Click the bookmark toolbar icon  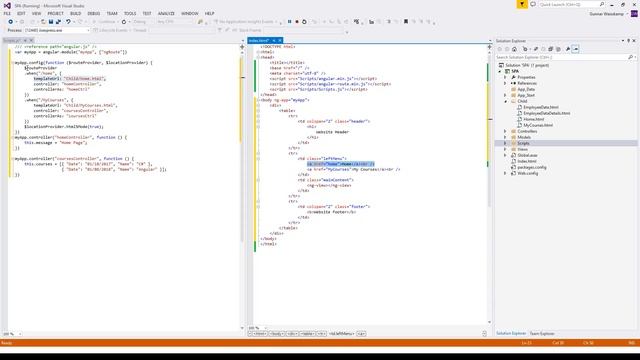[x=406, y=22]
